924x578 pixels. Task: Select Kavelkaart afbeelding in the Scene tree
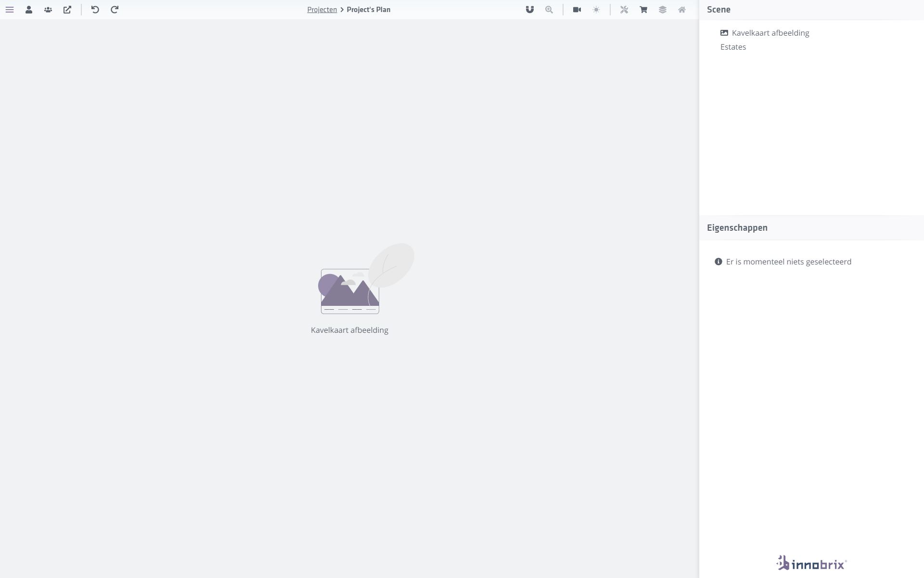[x=770, y=33]
